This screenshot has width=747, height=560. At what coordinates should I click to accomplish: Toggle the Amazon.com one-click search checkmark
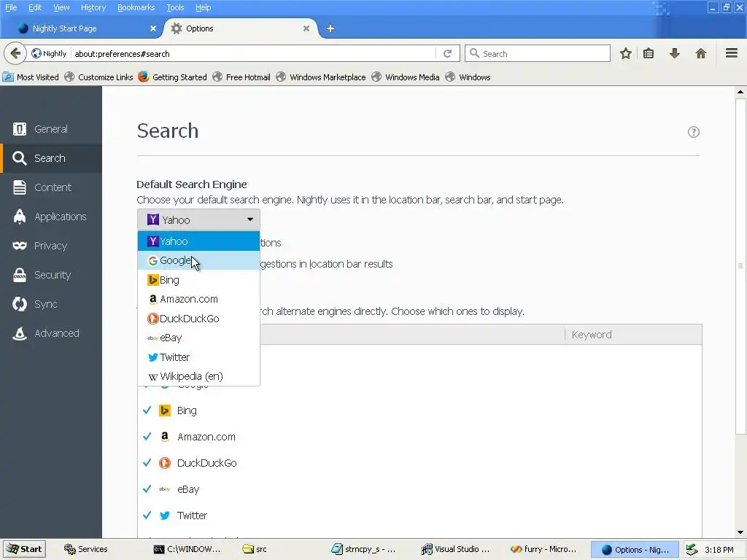pos(147,437)
